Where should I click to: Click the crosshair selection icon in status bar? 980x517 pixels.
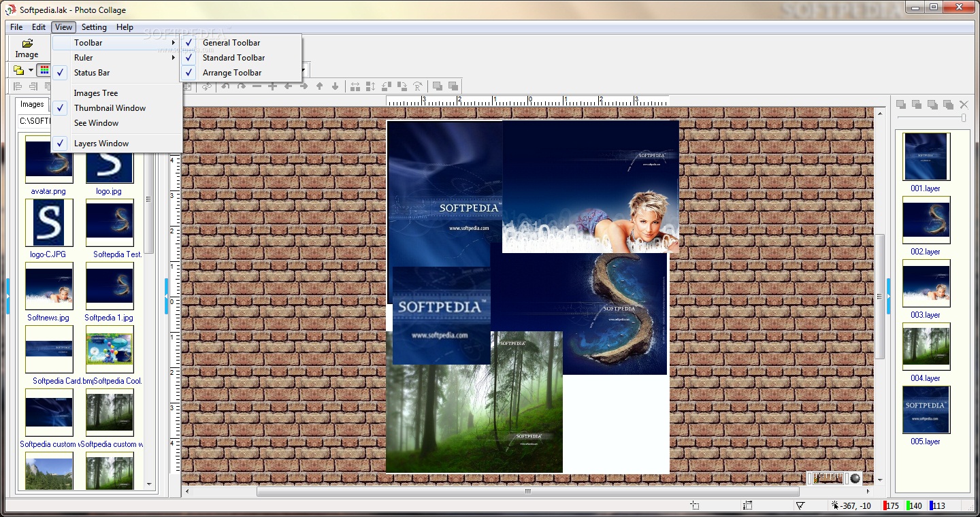tap(694, 505)
